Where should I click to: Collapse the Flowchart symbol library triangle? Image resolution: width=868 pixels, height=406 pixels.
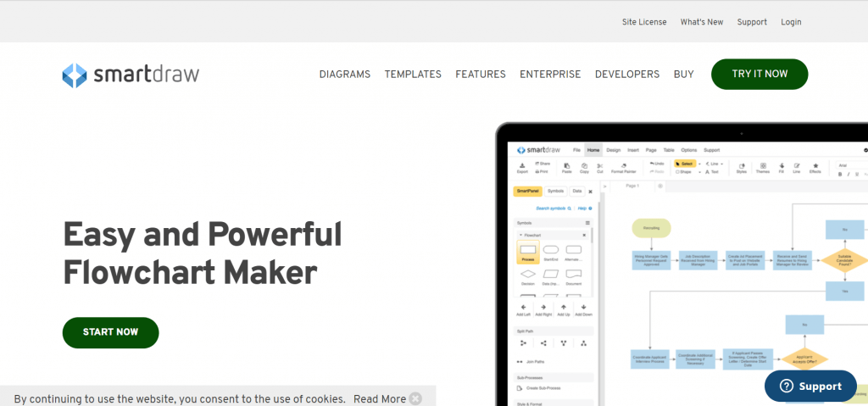click(520, 236)
